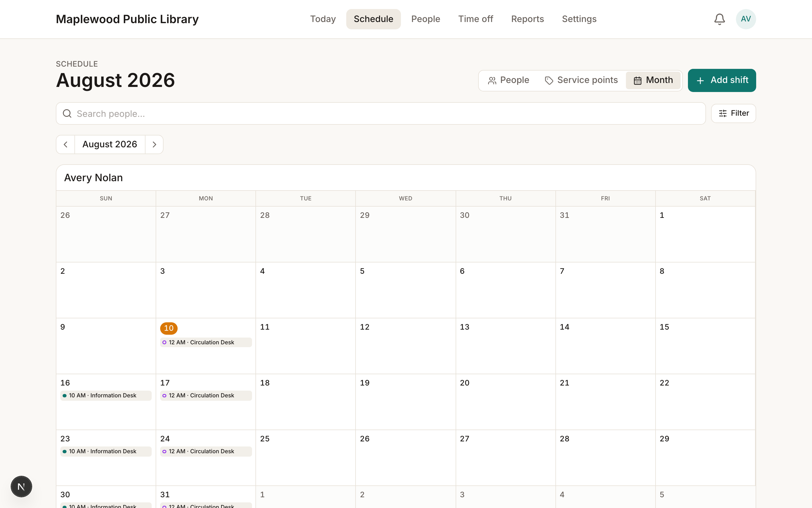Image resolution: width=812 pixels, height=508 pixels.
Task: Select day 12 in calendar
Action: [x=405, y=346]
